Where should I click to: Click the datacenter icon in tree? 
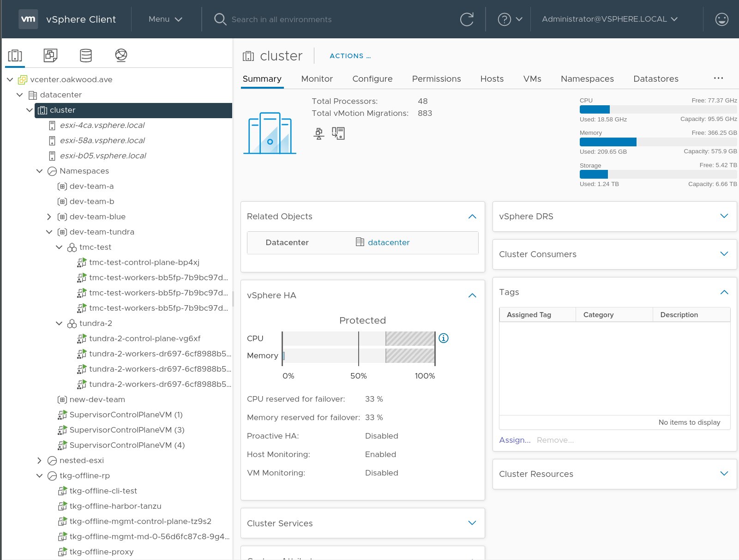point(33,95)
